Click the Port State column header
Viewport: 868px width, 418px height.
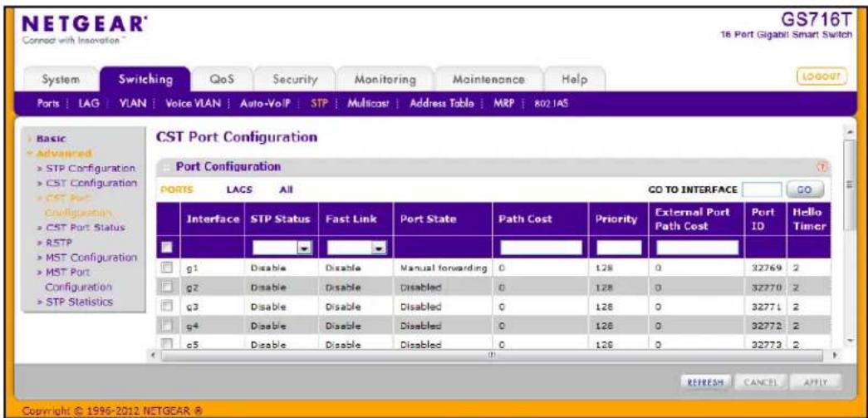442,219
